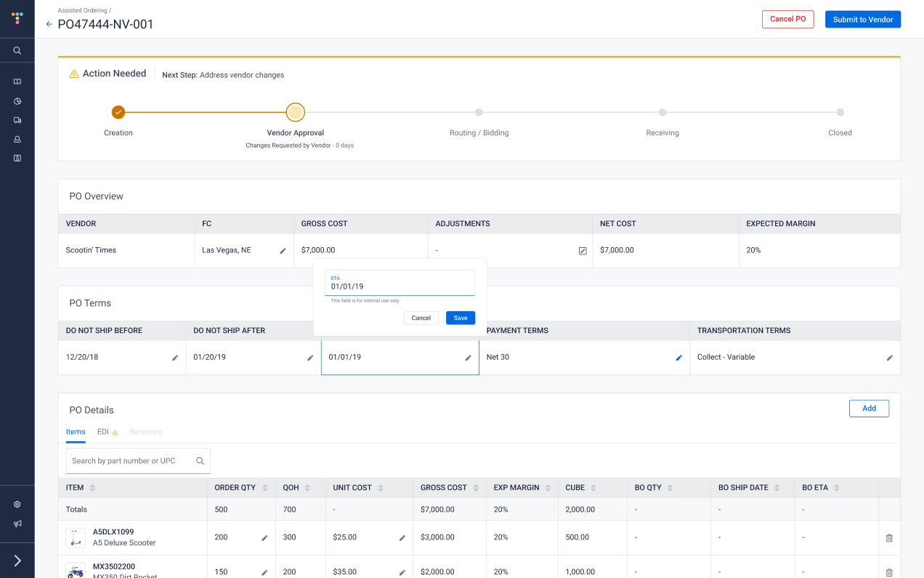Image resolution: width=924 pixels, height=578 pixels.
Task: Sort table by BO SHIP DATE column
Action: tap(777, 488)
